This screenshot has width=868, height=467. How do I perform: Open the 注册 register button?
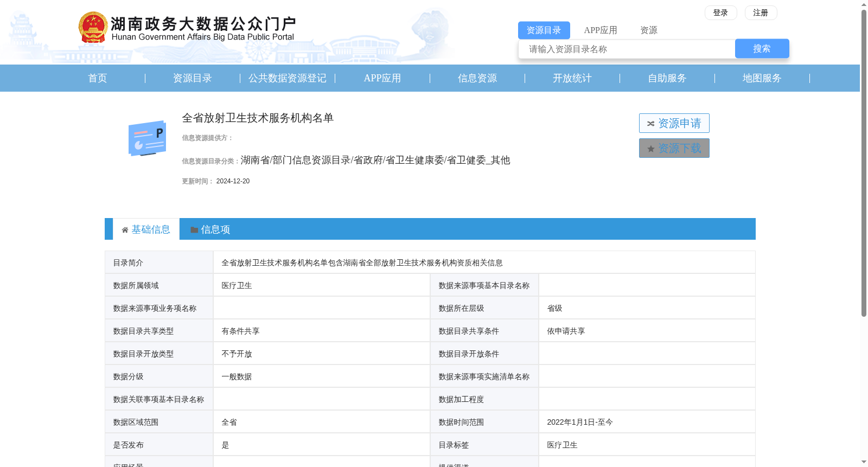pyautogui.click(x=761, y=12)
